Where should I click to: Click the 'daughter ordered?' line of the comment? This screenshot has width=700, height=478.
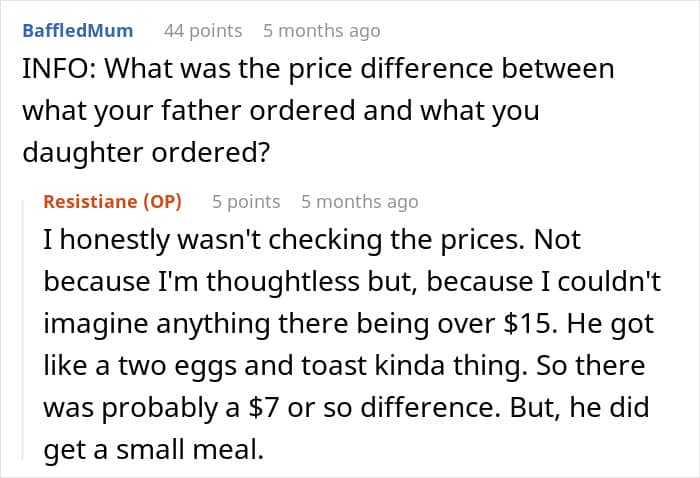[146, 153]
